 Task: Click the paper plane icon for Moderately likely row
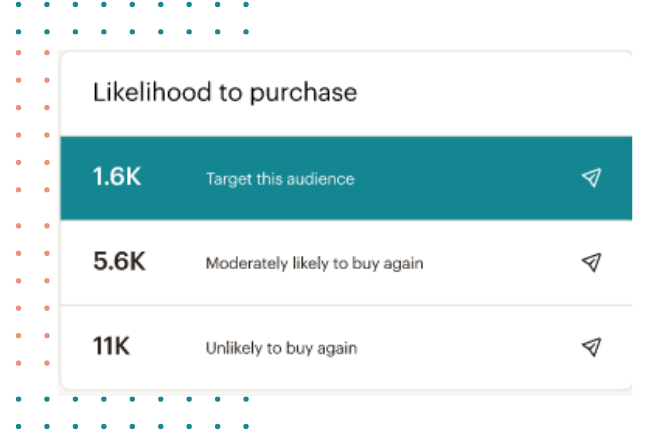(591, 262)
